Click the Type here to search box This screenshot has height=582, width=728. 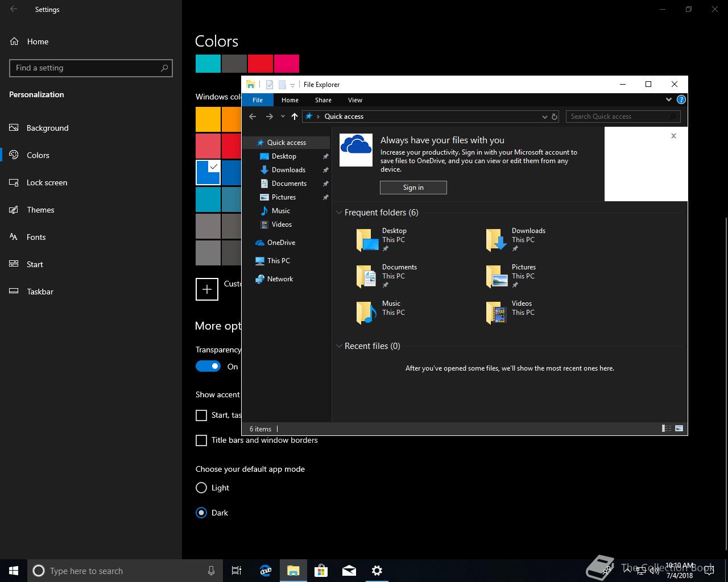click(x=125, y=571)
